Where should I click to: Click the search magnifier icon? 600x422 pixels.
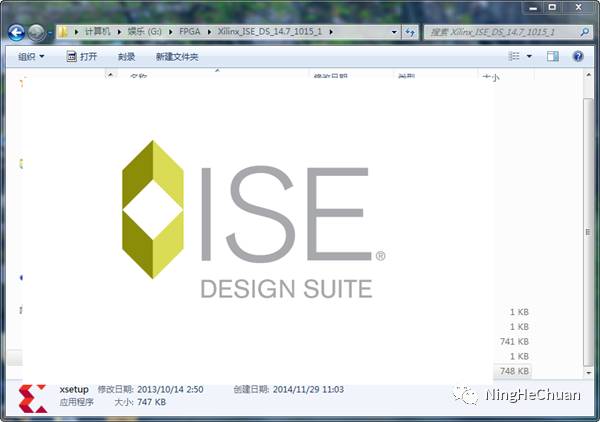[x=582, y=33]
